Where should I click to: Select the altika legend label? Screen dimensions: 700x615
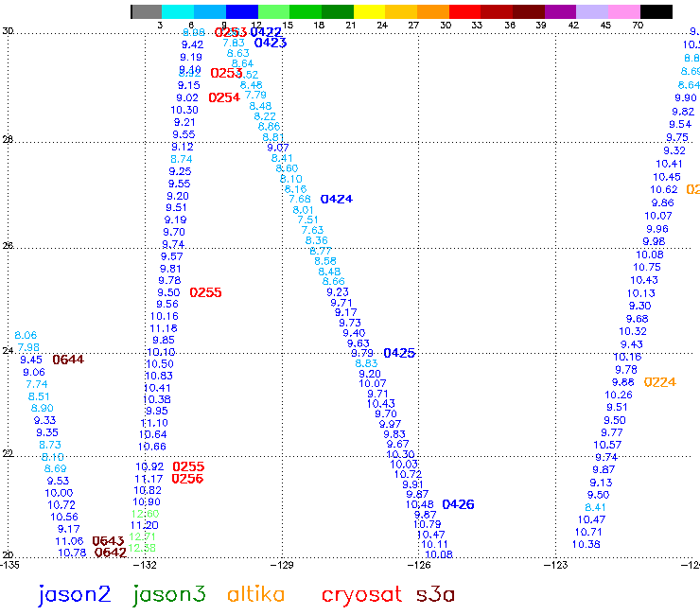coord(255,594)
